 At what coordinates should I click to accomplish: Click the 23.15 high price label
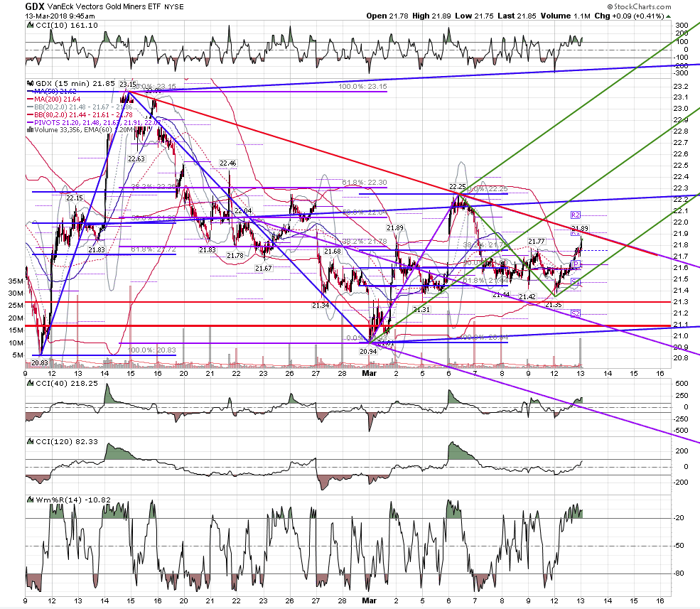point(128,85)
